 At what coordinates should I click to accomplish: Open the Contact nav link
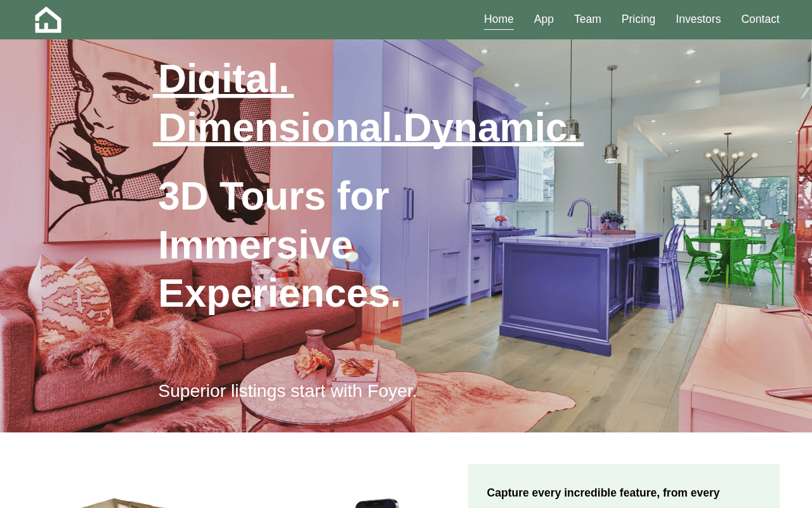[x=760, y=19]
